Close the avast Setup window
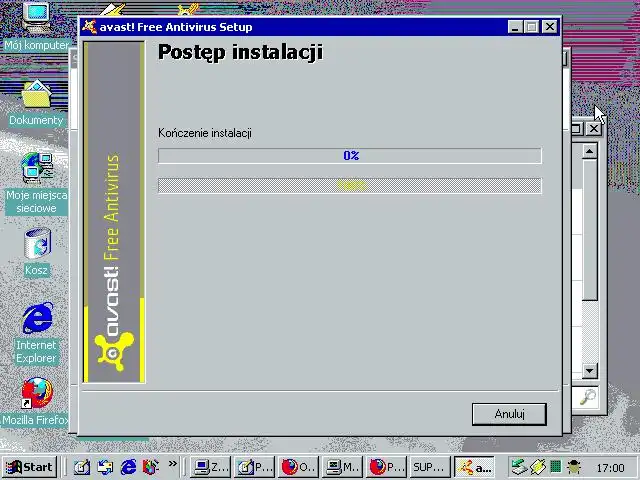 (550, 27)
